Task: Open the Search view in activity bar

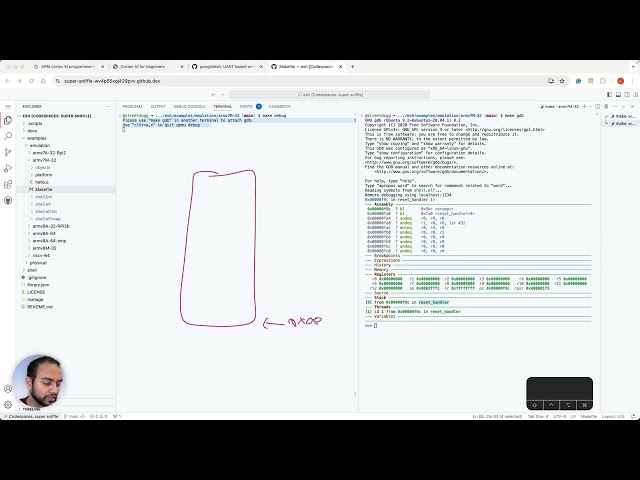Action: (8, 136)
